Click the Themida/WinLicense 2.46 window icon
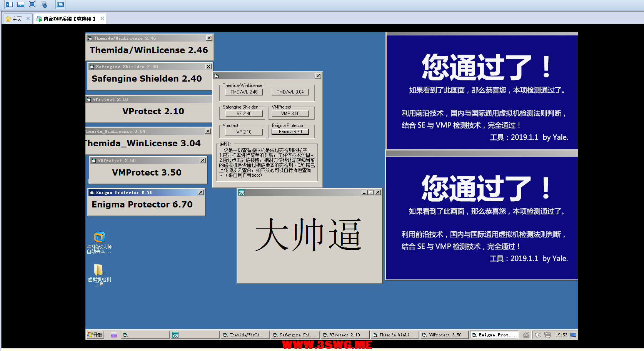 point(90,38)
